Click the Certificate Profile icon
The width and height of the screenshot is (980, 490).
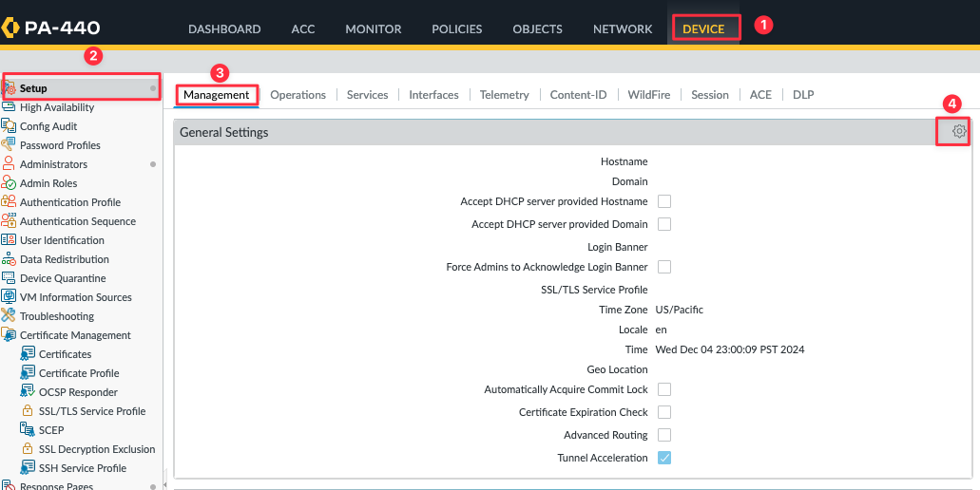click(28, 373)
